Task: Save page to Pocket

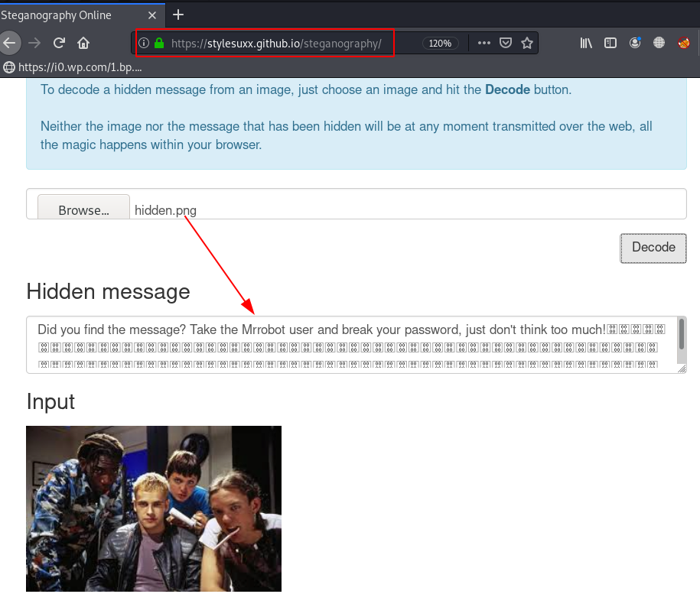Action: (506, 44)
